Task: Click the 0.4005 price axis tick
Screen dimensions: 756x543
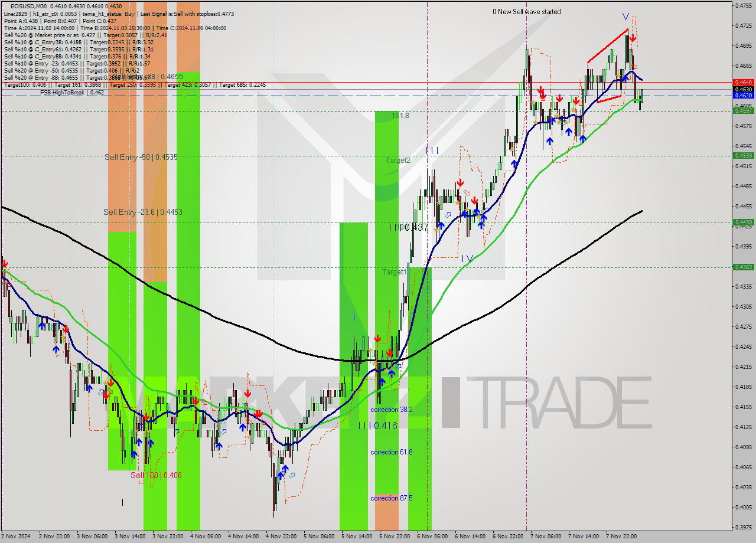Action: tap(744, 507)
